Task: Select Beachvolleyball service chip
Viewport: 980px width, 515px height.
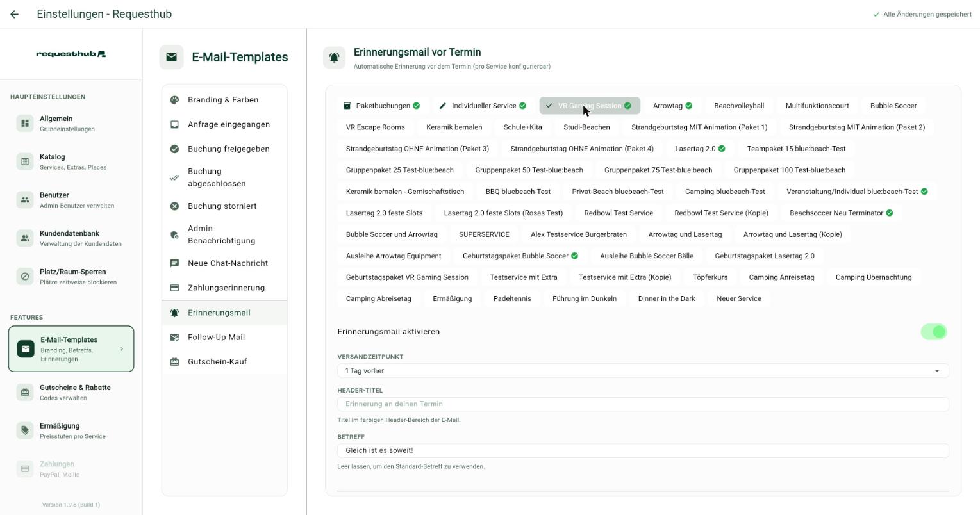Action: (739, 106)
